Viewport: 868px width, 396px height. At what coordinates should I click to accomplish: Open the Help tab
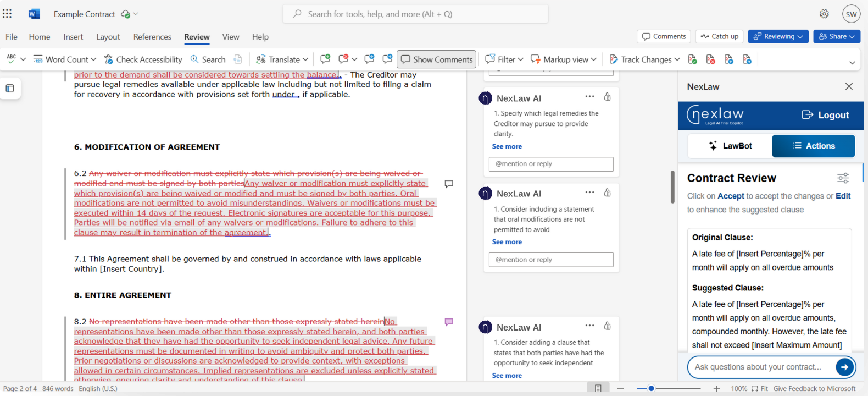[x=260, y=37]
